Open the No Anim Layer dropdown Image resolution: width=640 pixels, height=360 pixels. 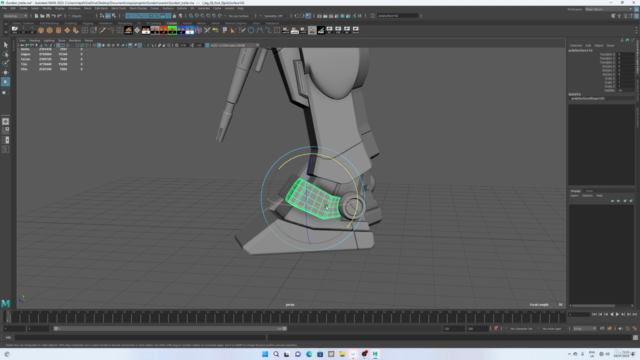552,329
